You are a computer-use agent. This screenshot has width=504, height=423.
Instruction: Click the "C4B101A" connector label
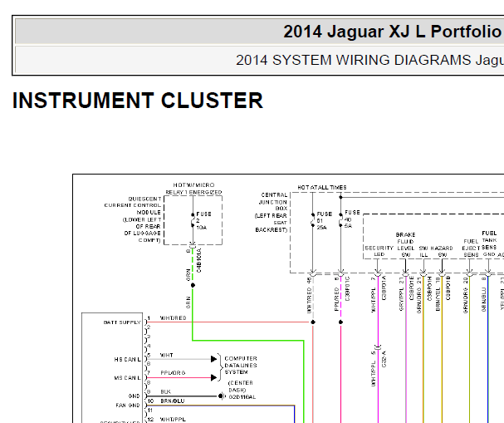coord(199,260)
